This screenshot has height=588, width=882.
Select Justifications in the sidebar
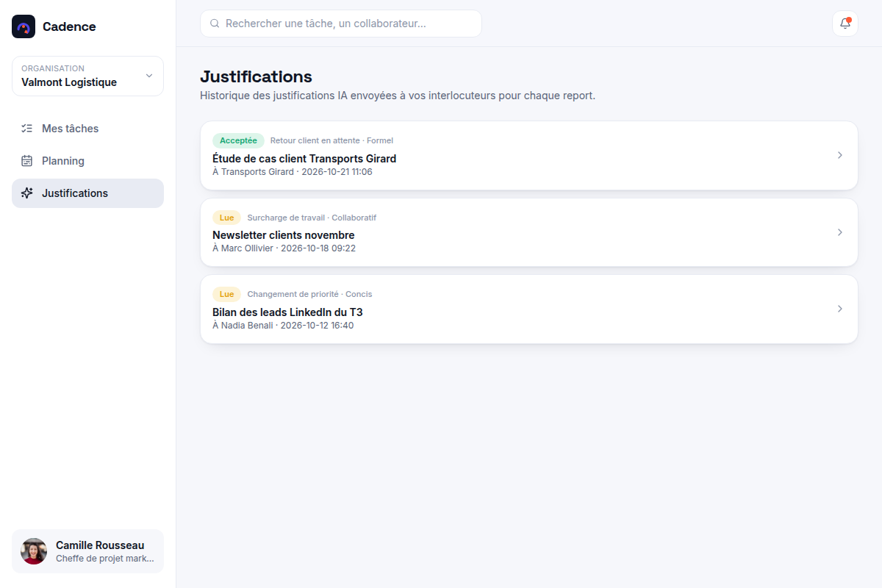87,193
